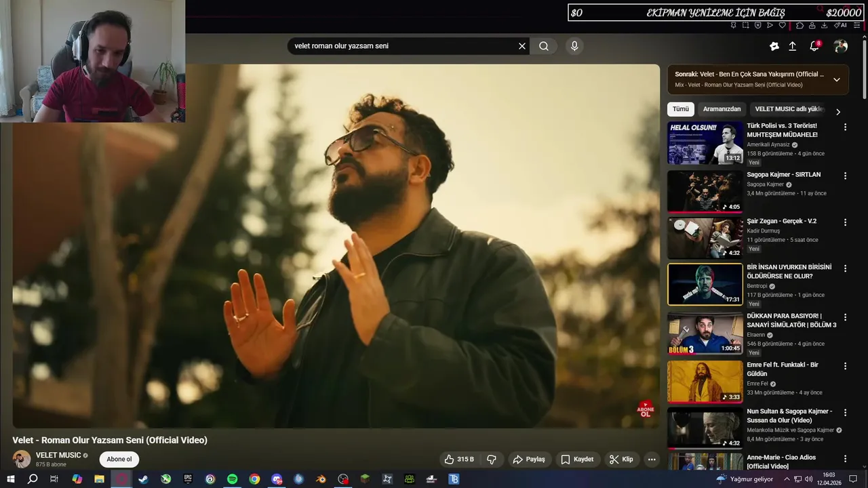The image size is (868, 488).
Task: Click the heart bookmark icon
Action: pos(782,25)
